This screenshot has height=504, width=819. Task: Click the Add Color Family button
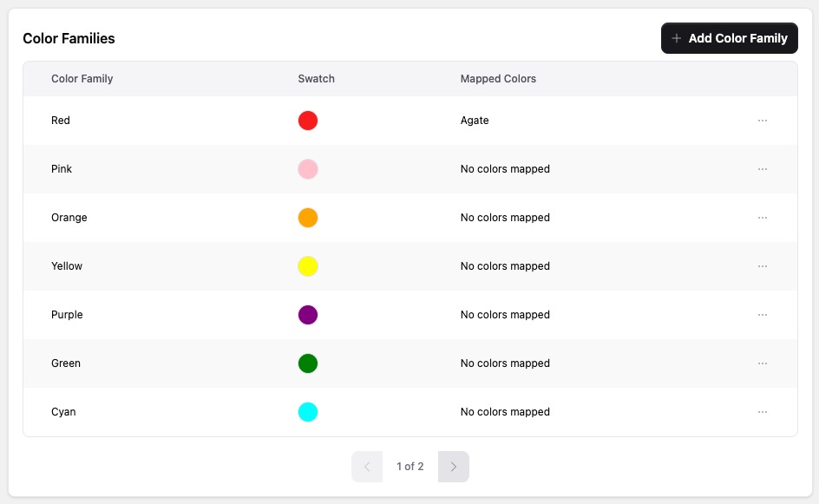(x=729, y=38)
